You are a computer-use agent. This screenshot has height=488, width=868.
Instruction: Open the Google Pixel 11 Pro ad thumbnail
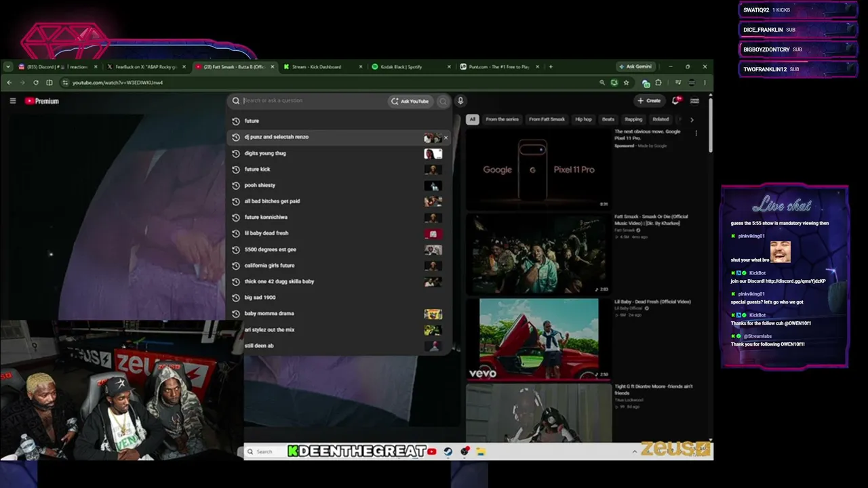tap(538, 169)
